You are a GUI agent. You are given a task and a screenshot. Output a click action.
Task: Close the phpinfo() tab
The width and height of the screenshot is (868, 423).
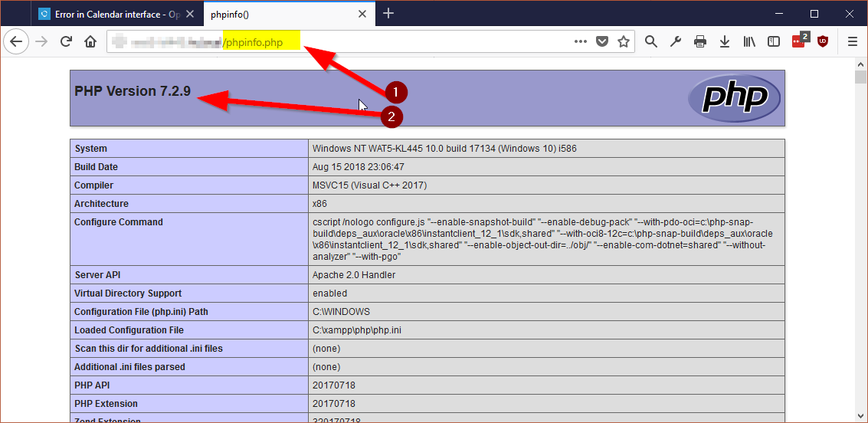tap(362, 15)
